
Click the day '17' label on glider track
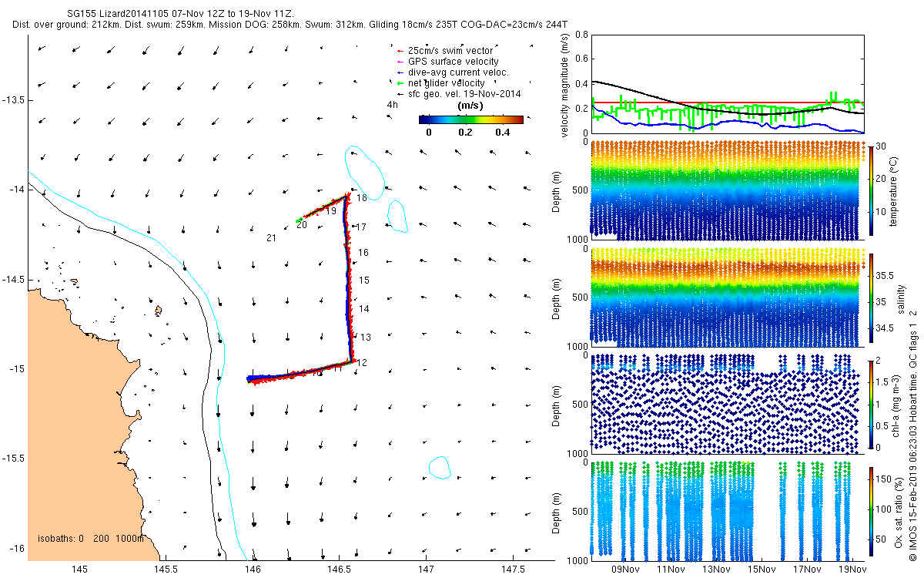pos(361,227)
